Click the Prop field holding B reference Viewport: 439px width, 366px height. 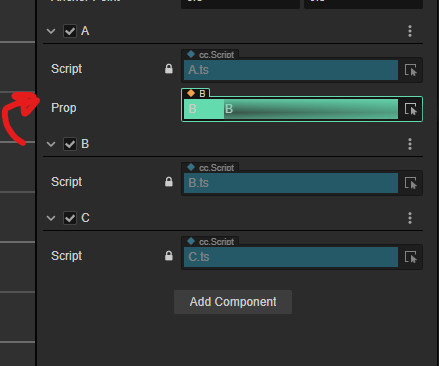(x=291, y=109)
